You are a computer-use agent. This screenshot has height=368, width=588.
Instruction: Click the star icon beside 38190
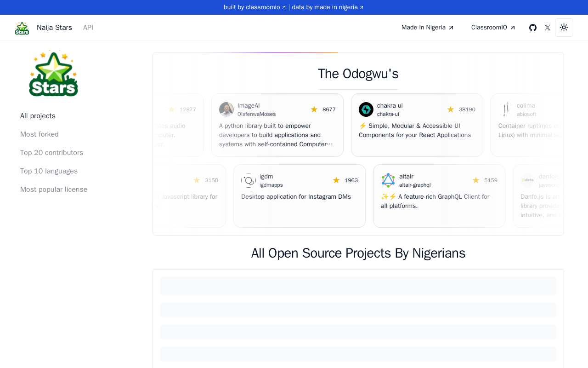[451, 109]
